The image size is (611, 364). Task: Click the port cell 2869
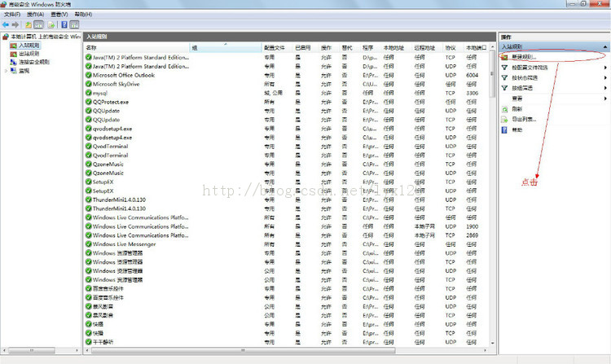(x=472, y=235)
